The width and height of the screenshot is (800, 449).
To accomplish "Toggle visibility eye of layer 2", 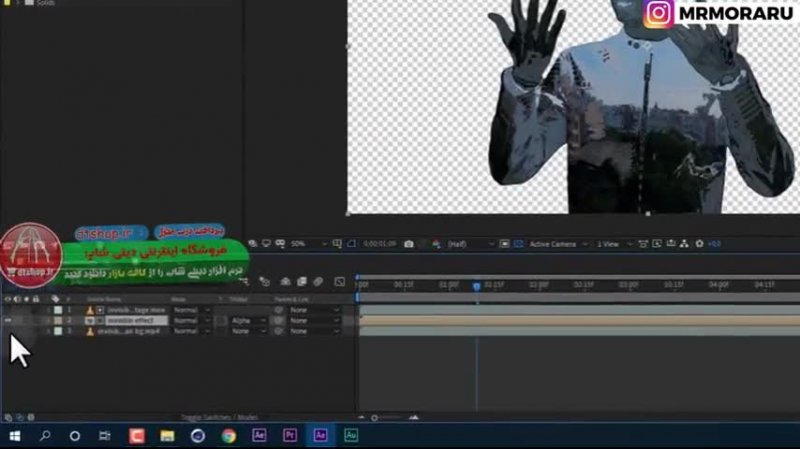I will [x=9, y=321].
